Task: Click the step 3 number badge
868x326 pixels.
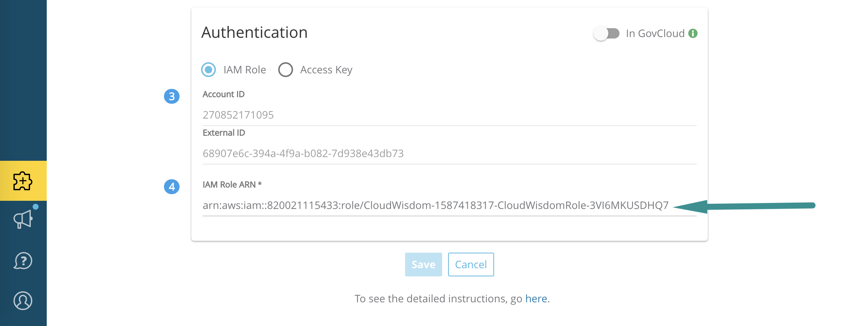Action: coord(172,96)
